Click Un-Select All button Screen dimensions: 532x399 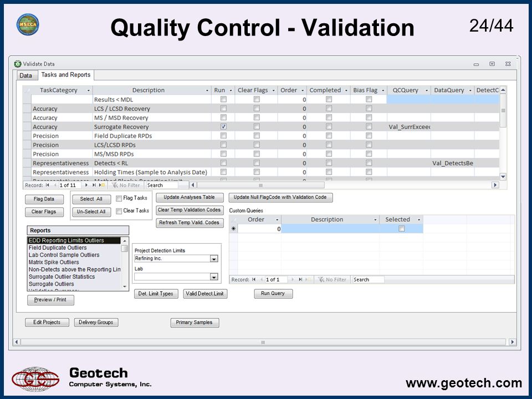tap(91, 212)
